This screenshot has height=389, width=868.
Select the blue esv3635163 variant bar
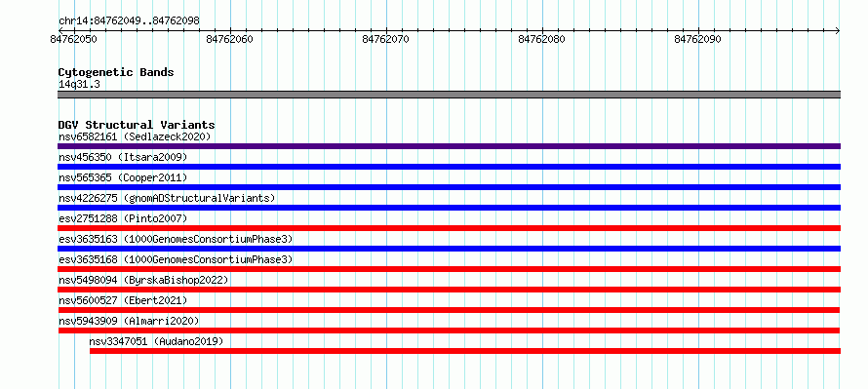449,249
